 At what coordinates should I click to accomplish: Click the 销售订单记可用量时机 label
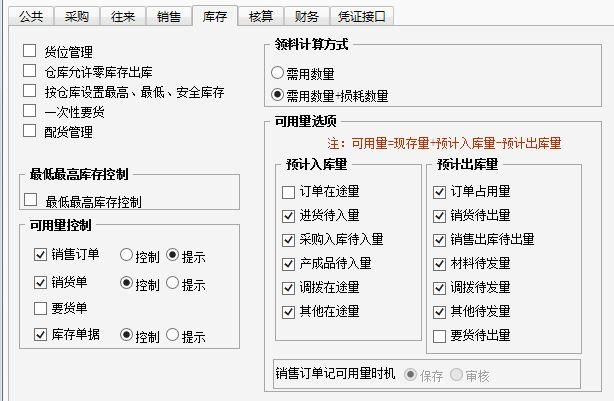click(335, 374)
